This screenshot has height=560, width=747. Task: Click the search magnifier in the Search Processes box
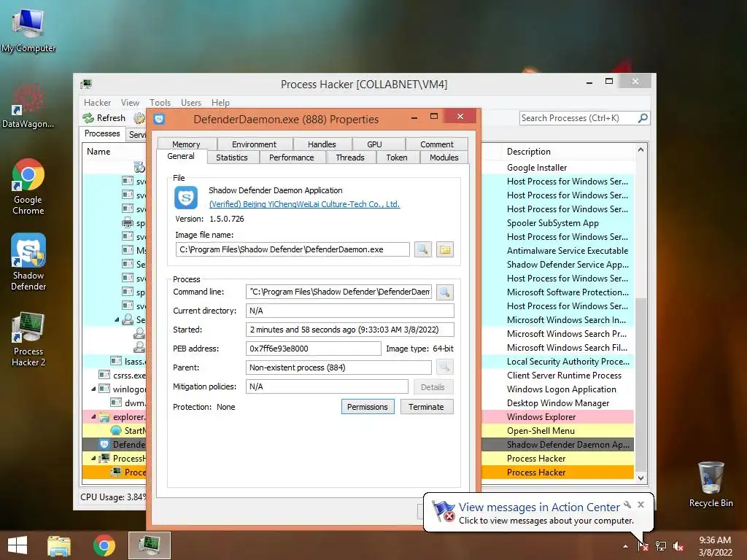tap(642, 118)
